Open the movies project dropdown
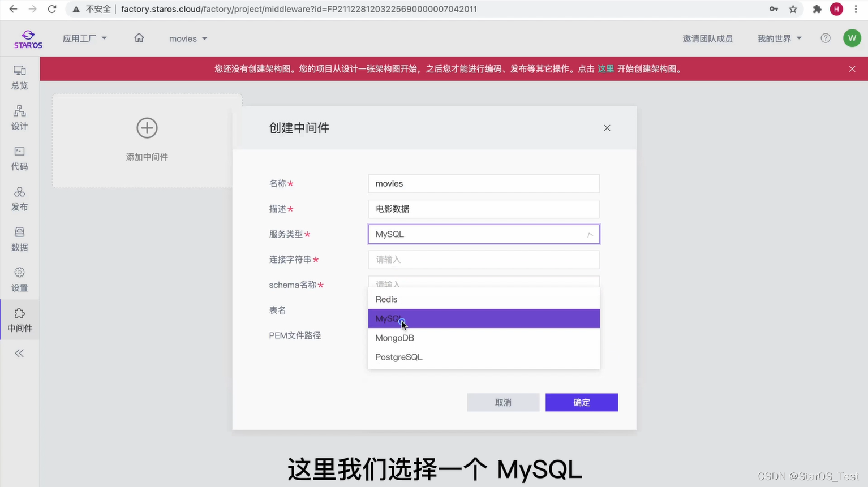Screen dimensions: 868x487 (188, 38)
